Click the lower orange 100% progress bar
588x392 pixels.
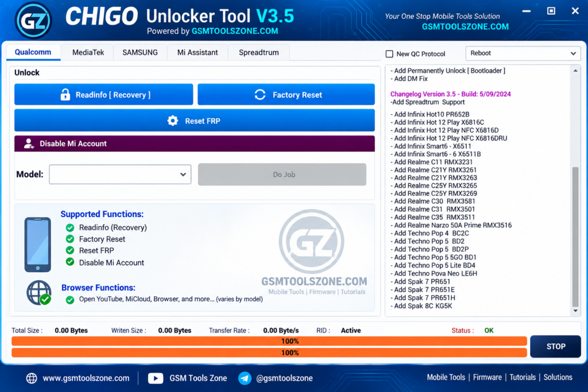269,352
